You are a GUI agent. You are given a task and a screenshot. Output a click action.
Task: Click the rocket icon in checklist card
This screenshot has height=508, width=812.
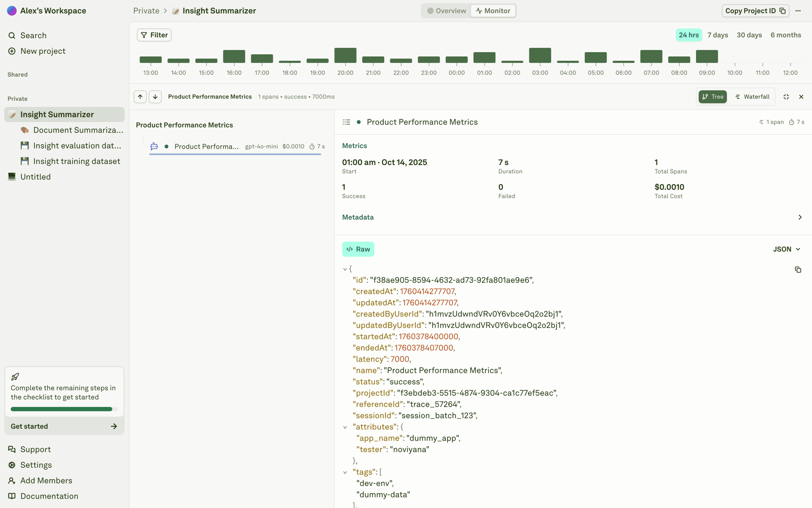[15, 377]
